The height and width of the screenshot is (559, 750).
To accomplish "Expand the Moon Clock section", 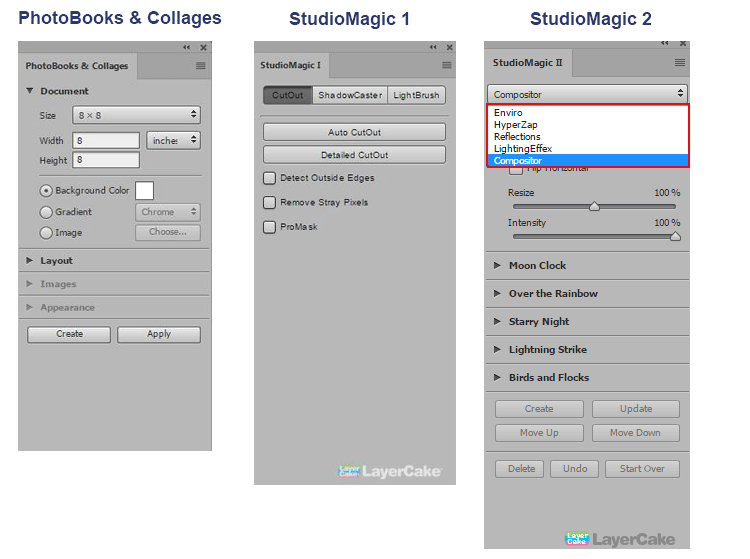I will coord(537,266).
